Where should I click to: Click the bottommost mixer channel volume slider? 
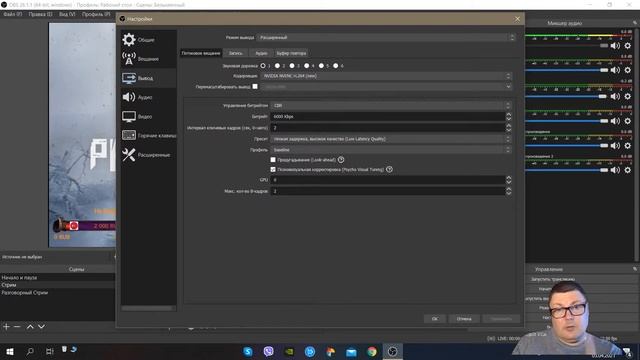point(567,170)
